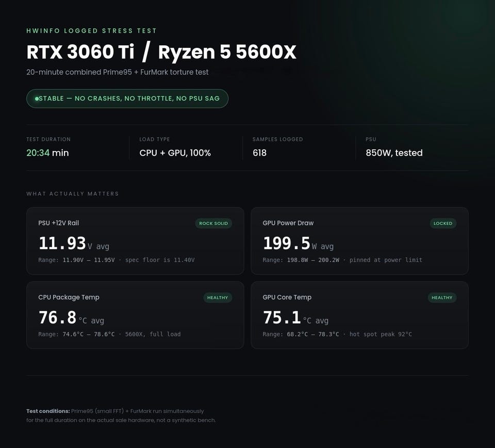The width and height of the screenshot is (495, 448).
Task: Click the HWINFO LOGGED STRESS TEST heading
Action: [x=91, y=30]
